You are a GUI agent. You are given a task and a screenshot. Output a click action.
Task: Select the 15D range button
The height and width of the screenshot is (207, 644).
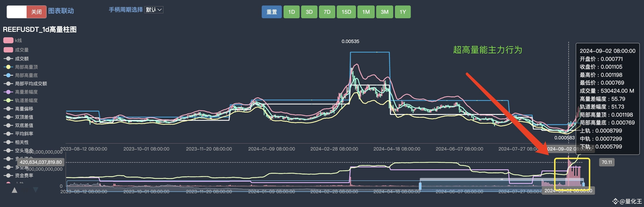[346, 12]
